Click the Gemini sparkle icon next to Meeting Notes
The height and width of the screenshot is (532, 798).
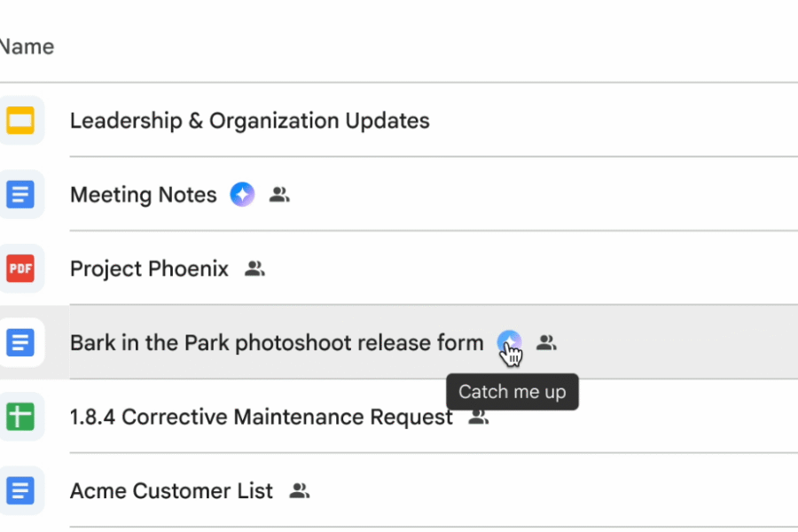pos(241,194)
